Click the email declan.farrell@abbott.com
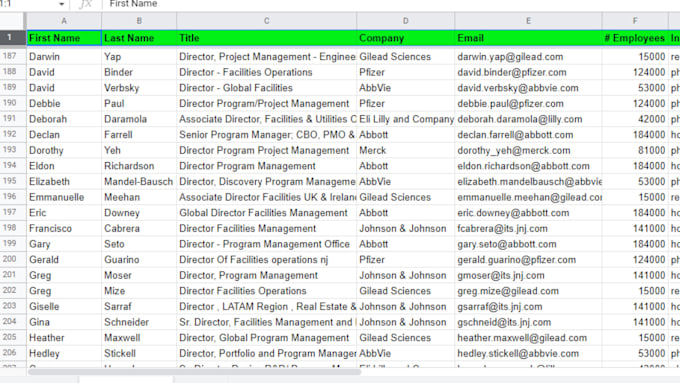The height and width of the screenshot is (383, 680). point(528,135)
